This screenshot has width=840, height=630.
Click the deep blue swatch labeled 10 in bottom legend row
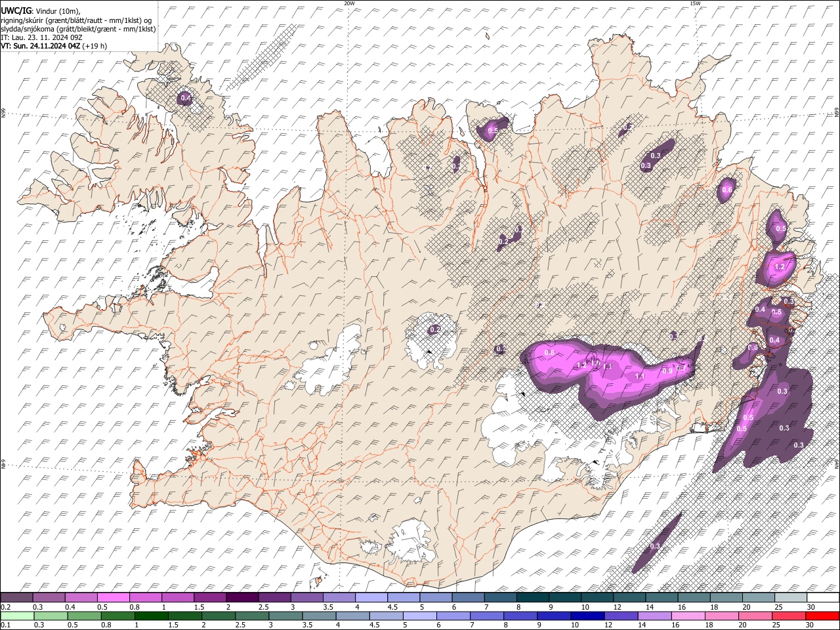[x=587, y=616]
